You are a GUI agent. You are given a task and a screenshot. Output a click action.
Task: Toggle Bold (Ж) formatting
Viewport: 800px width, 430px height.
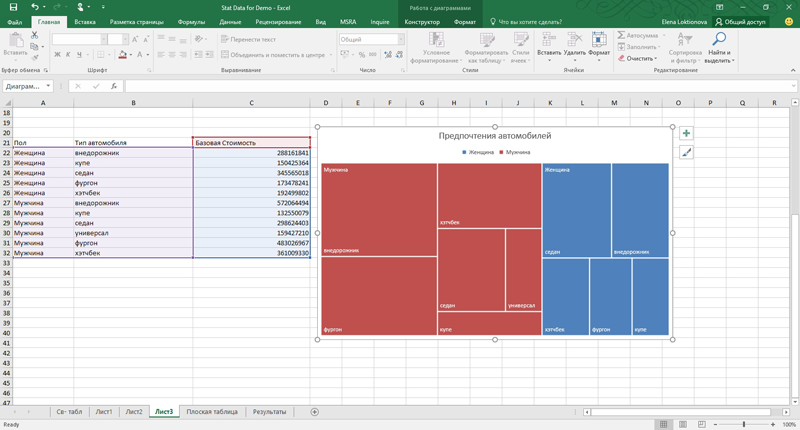coord(57,55)
